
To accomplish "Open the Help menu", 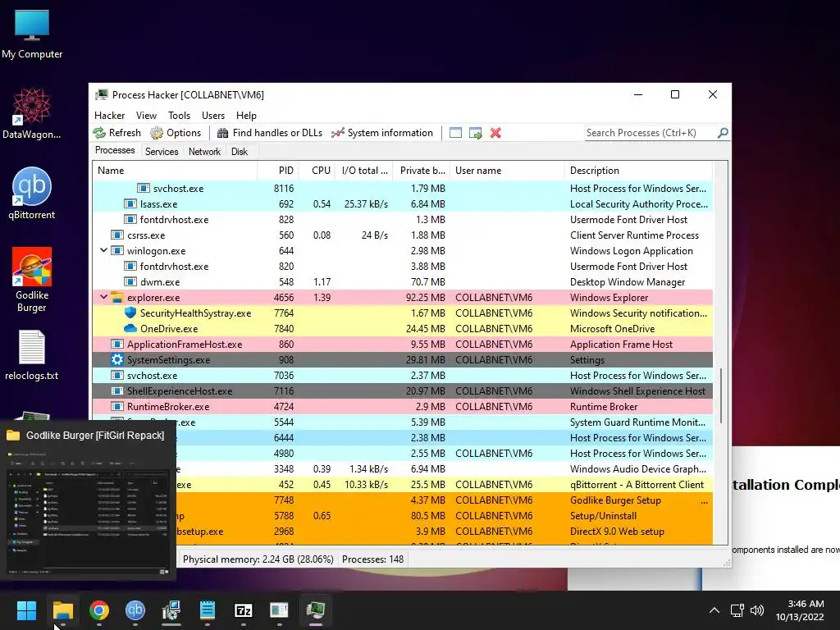I will click(246, 116).
